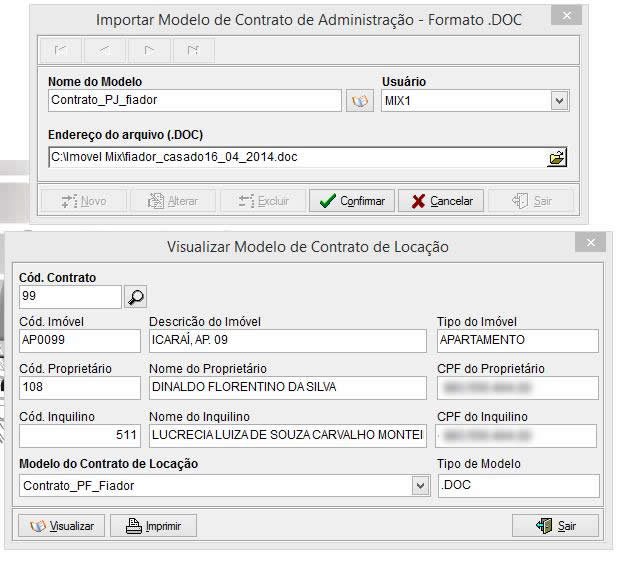
Task: Click Sair in the Visualizar Modelo window
Action: pos(555,526)
